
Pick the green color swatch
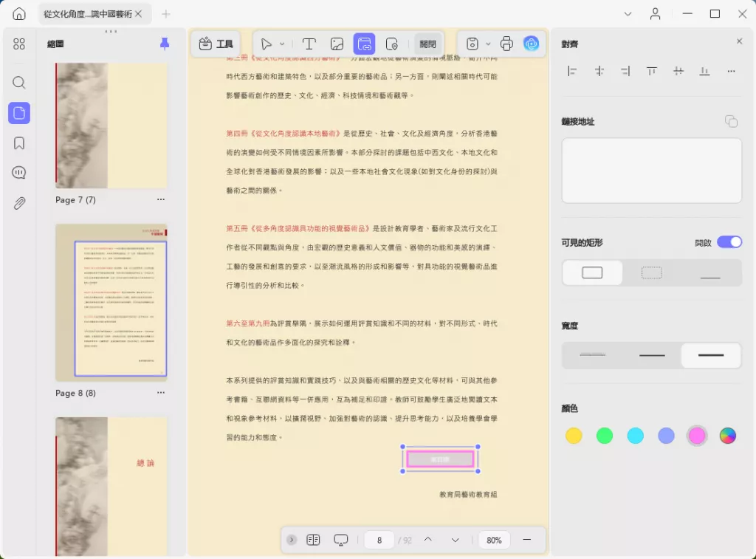tap(604, 436)
